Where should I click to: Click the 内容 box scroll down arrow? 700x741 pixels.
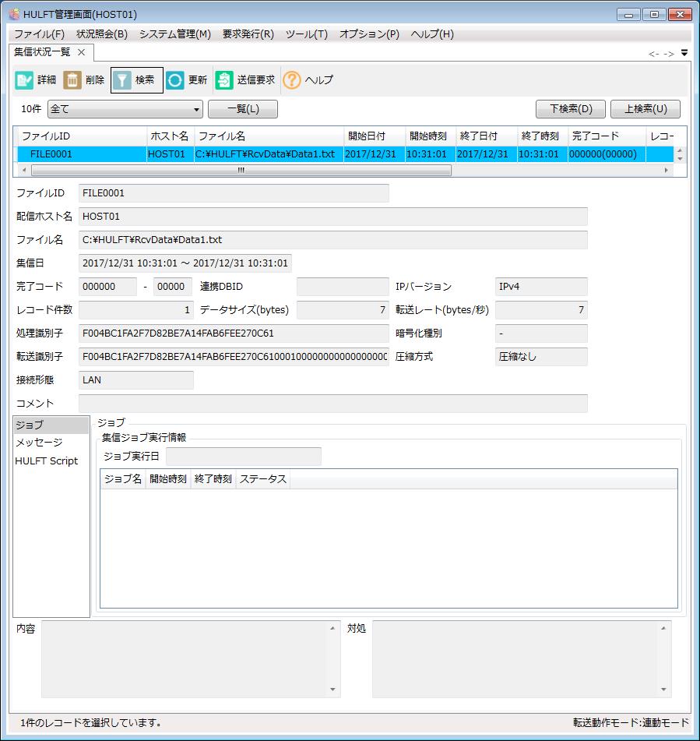tap(332, 690)
